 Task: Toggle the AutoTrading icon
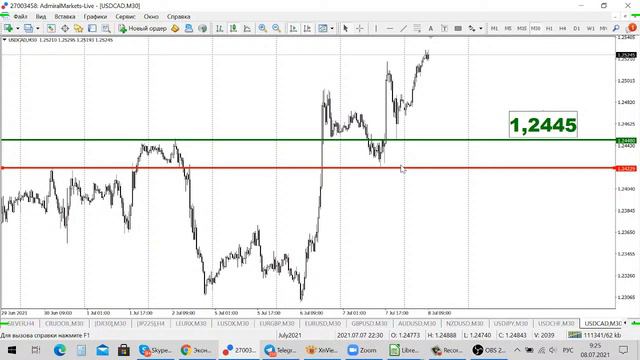click(189, 28)
